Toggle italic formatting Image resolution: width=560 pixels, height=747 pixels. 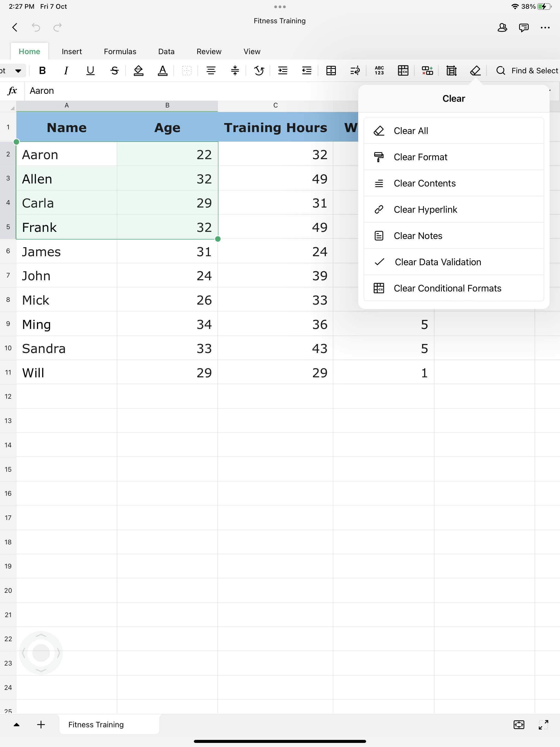point(66,71)
